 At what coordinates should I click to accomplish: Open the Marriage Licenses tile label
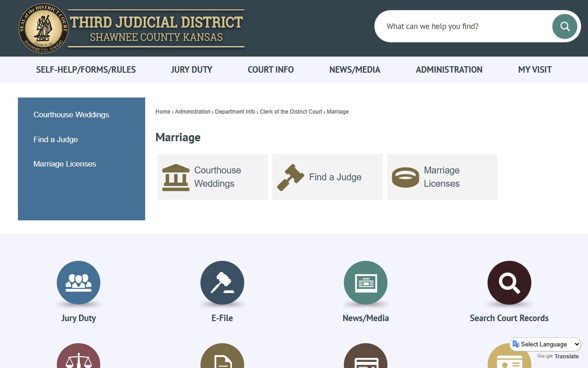click(x=442, y=177)
